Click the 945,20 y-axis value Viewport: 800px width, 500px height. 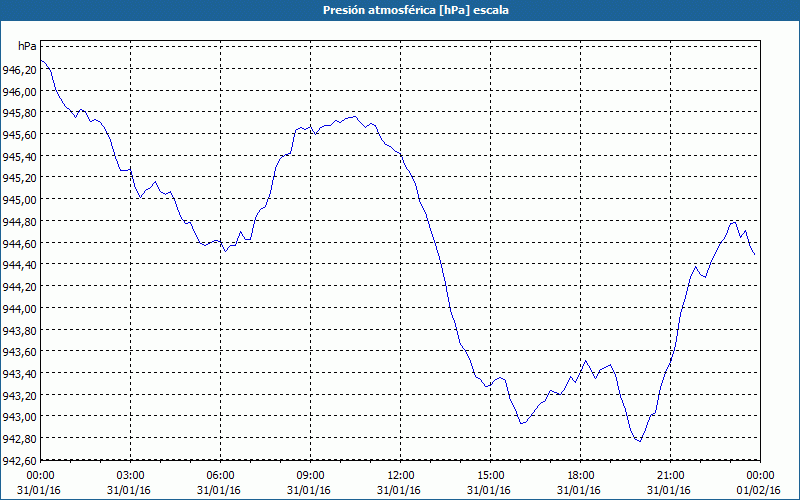pos(19,178)
